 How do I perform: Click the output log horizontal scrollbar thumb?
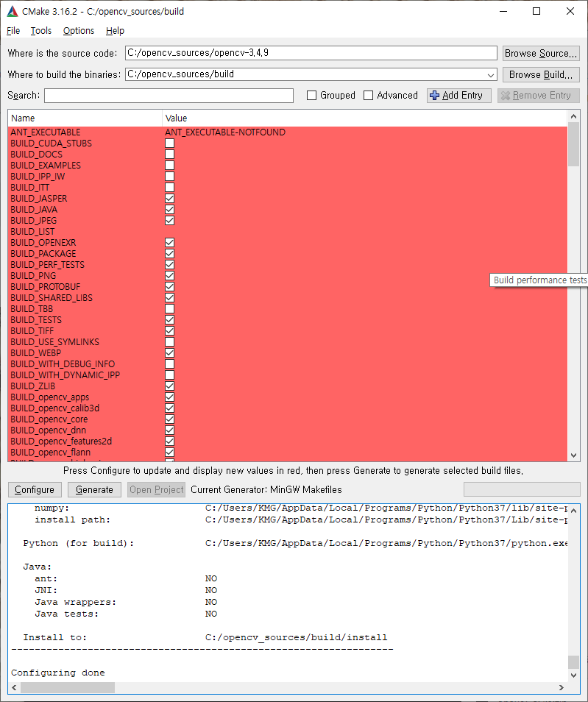pos(68,687)
